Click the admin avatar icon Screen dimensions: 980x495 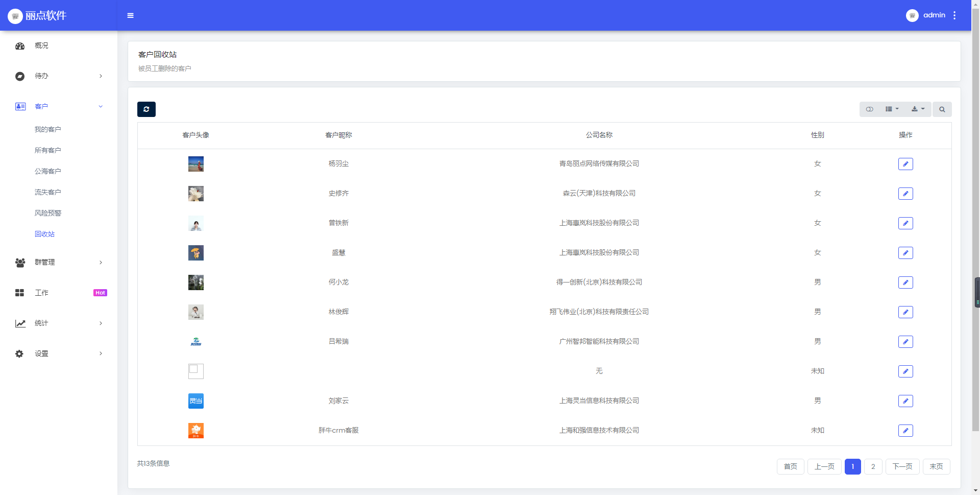click(x=912, y=15)
